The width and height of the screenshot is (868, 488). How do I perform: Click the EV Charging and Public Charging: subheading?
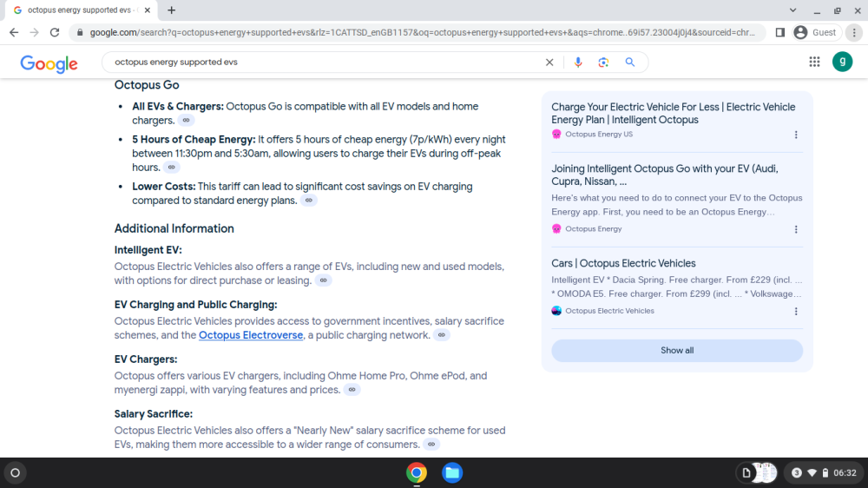coord(195,305)
